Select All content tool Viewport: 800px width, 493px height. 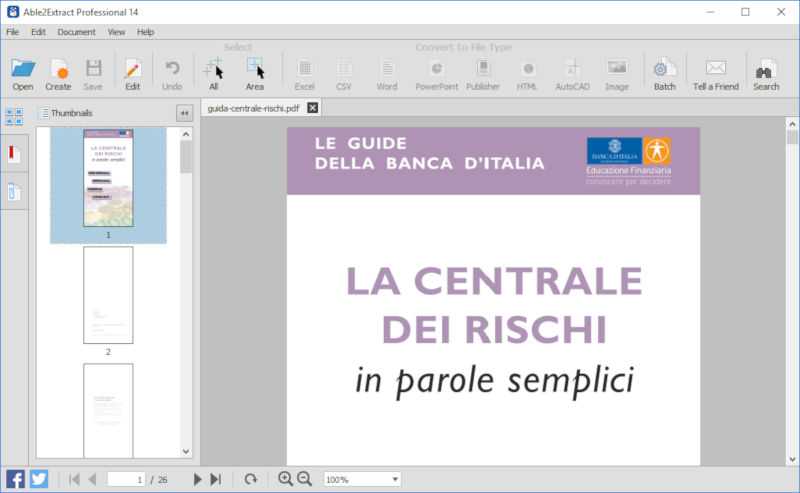click(214, 74)
